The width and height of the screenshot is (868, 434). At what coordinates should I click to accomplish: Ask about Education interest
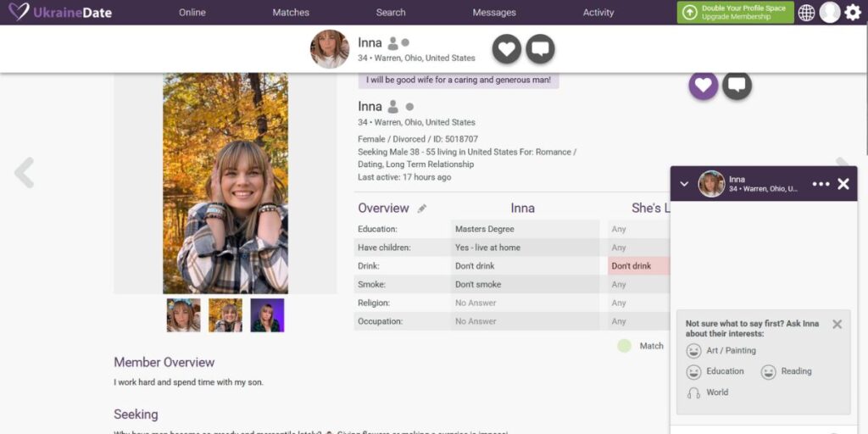click(726, 371)
